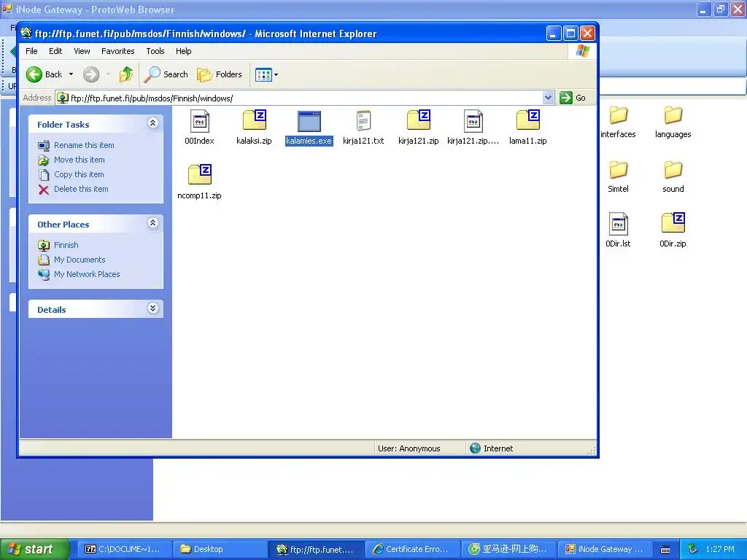The image size is (747, 560).
Task: Open the languages folder in the background window
Action: click(x=673, y=115)
